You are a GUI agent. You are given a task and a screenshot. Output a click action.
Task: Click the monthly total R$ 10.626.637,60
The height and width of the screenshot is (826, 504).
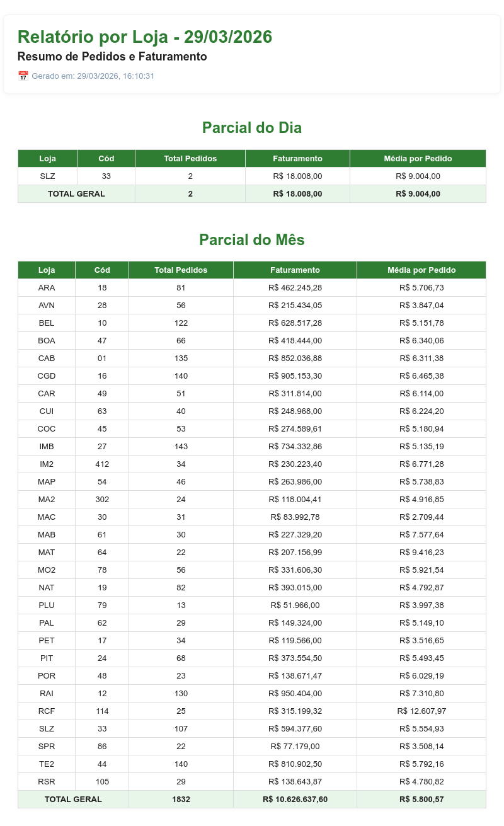coord(295,800)
